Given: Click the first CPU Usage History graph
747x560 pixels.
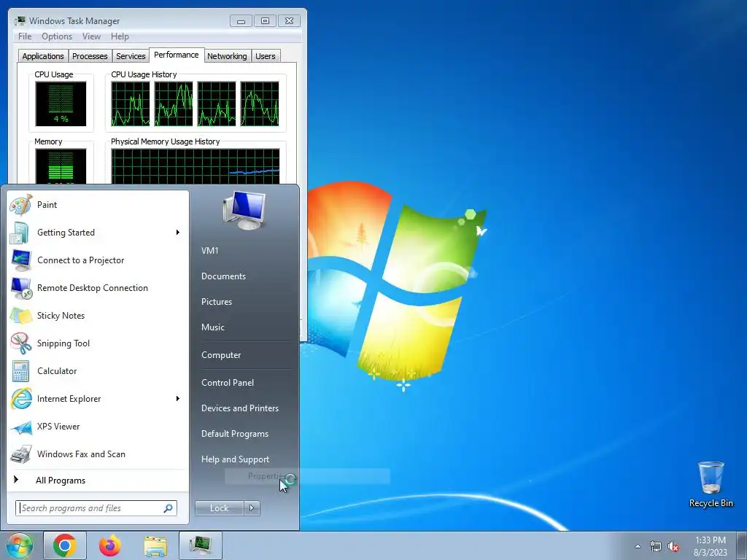Looking at the screenshot, I should (x=130, y=104).
